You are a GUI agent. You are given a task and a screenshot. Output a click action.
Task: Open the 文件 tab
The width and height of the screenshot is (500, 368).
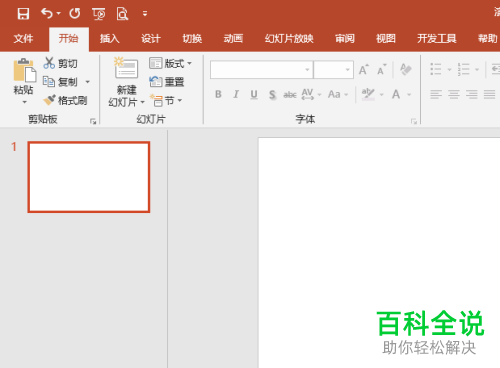tap(23, 39)
